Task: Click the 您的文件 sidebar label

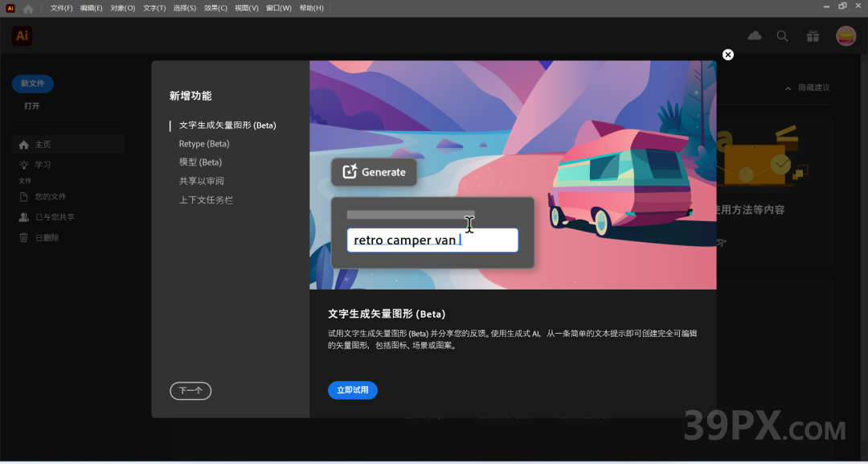Action: click(x=51, y=196)
